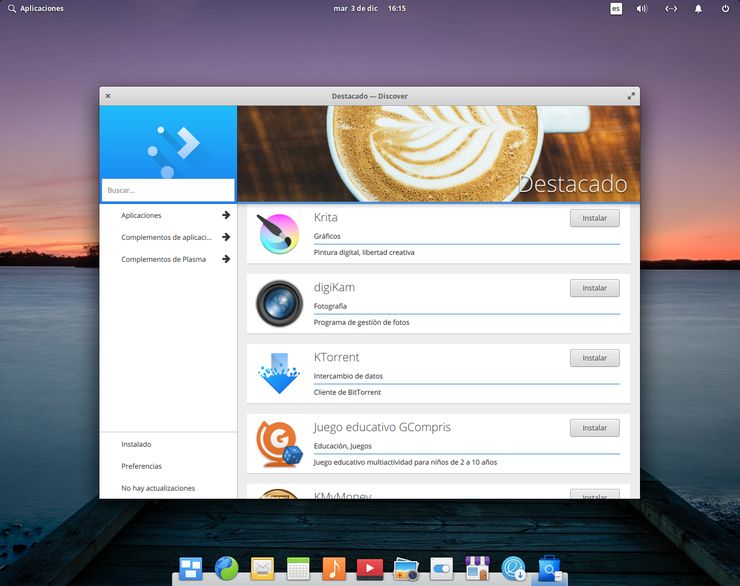Click the KTorrent download arrow icon
The width and height of the screenshot is (740, 586).
click(279, 373)
